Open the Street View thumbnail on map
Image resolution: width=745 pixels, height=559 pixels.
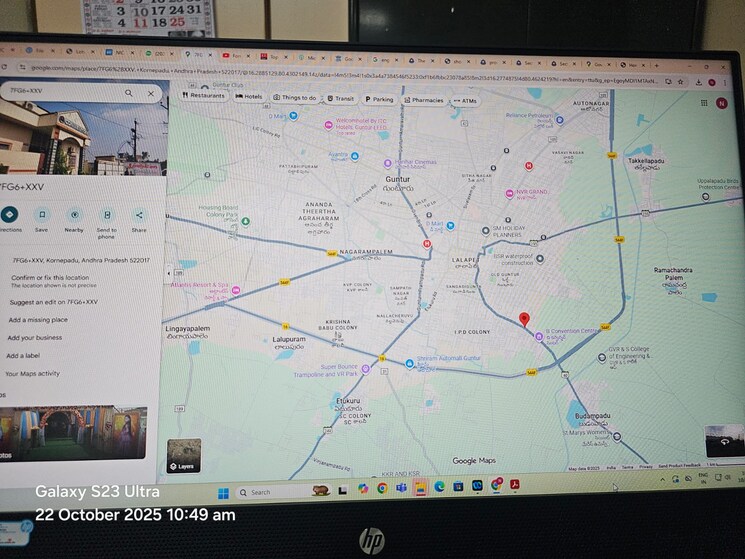pos(725,441)
